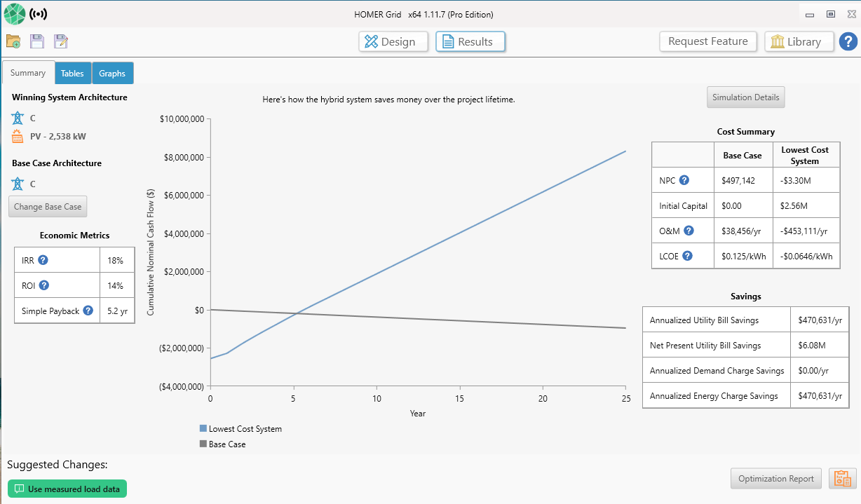This screenshot has height=504, width=861.
Task: Click IRR help question mark icon
Action: pos(43,260)
